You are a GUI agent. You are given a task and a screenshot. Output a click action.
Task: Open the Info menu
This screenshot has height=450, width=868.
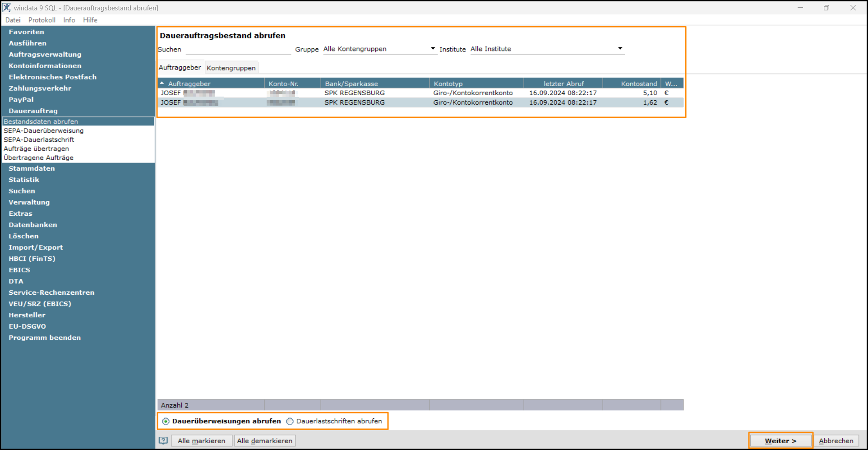[69, 20]
